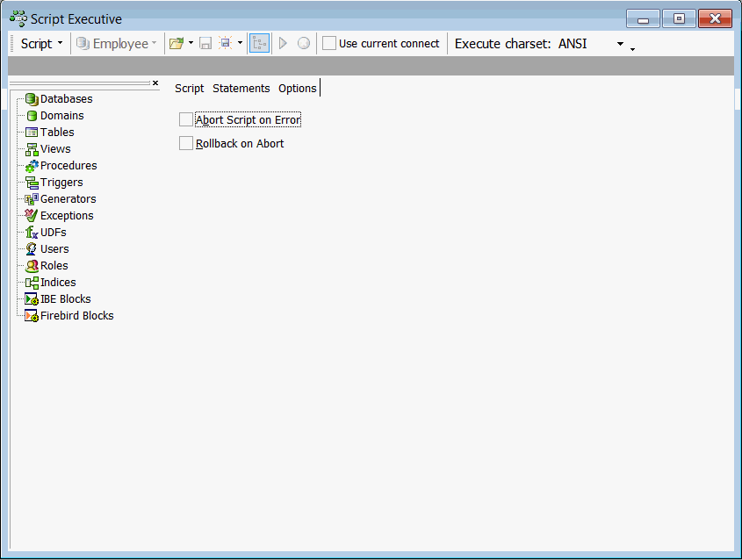Click the Exceptions icon in the tree
Screen dimensions: 742x560
(32, 216)
